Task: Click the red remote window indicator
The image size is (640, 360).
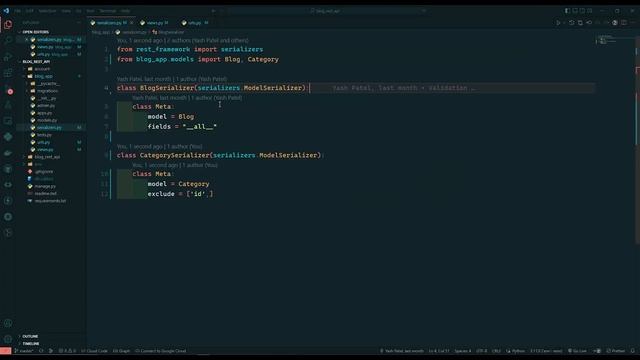Action: [5, 351]
